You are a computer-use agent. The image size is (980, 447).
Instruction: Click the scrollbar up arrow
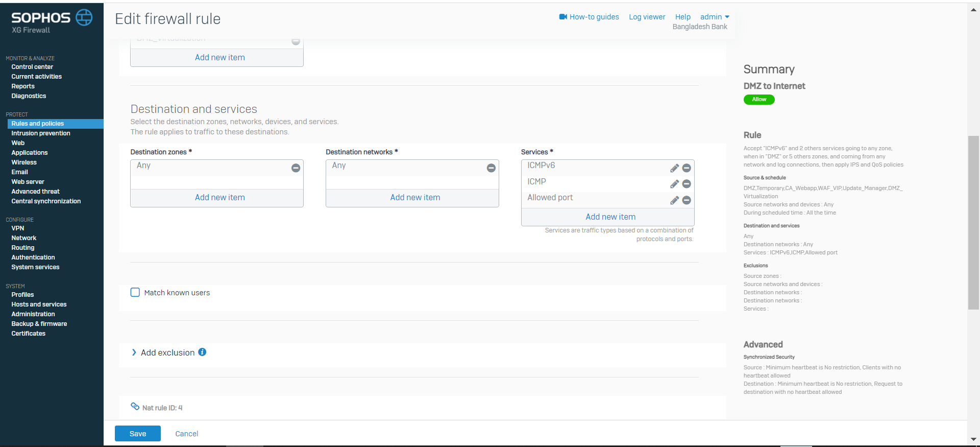click(x=973, y=9)
